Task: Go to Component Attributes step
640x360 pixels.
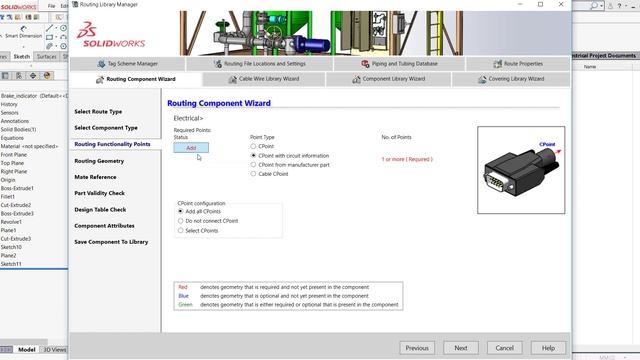Action: [104, 226]
